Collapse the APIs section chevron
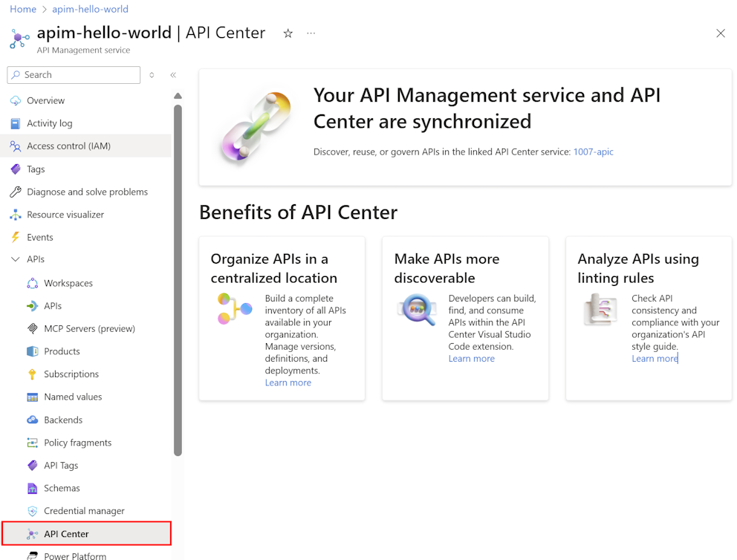 pos(16,259)
